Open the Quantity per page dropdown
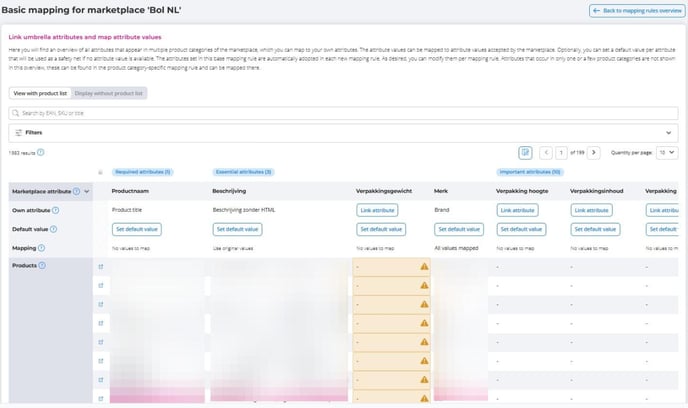Viewport: 688px width, 408px height. click(667, 152)
